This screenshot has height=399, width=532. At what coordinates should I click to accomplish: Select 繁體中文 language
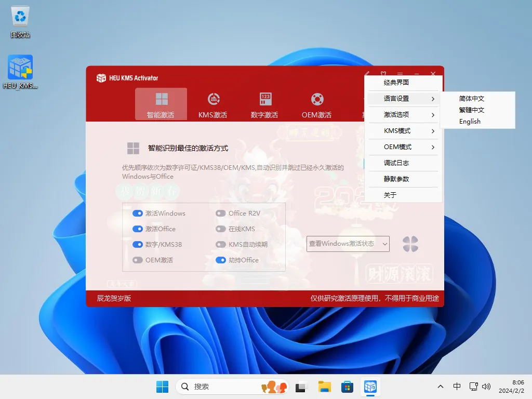471,110
